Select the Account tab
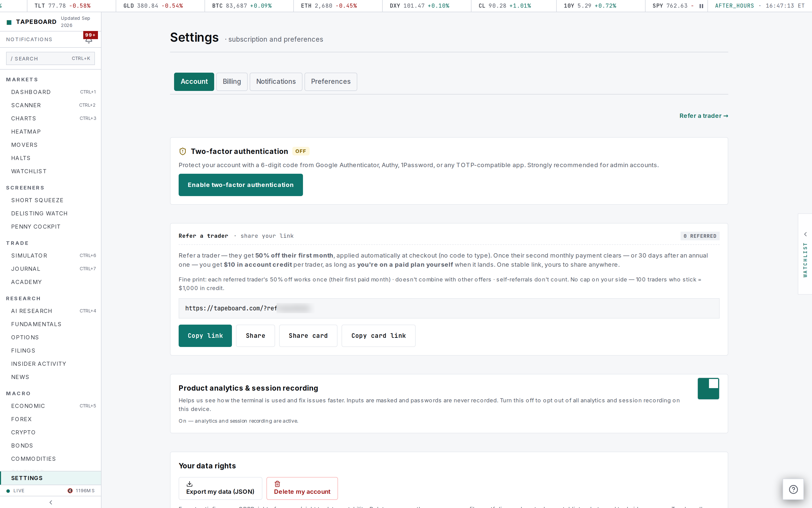This screenshot has height=508, width=812. click(x=194, y=82)
